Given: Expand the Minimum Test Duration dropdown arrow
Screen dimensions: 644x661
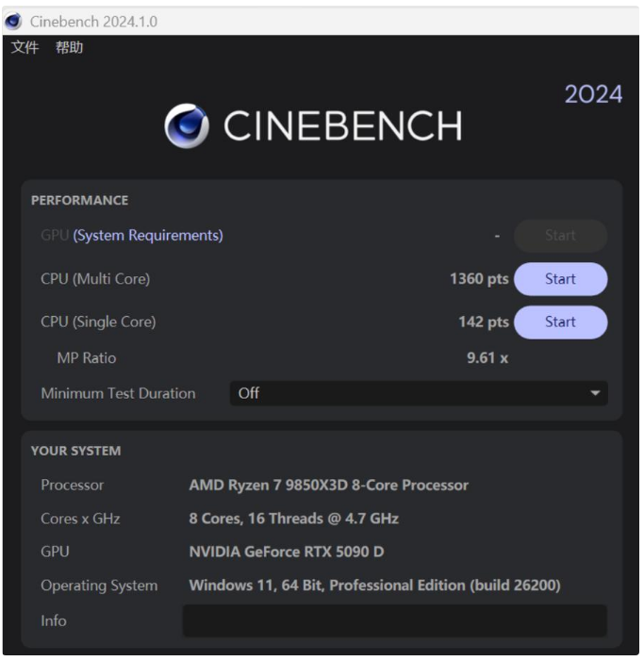Looking at the screenshot, I should coord(595,393).
